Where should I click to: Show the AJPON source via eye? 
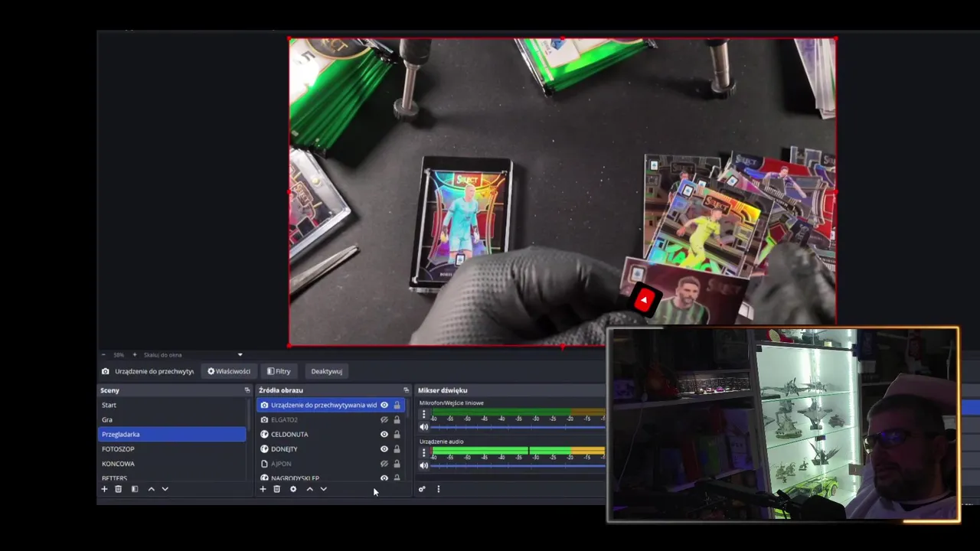coord(384,463)
